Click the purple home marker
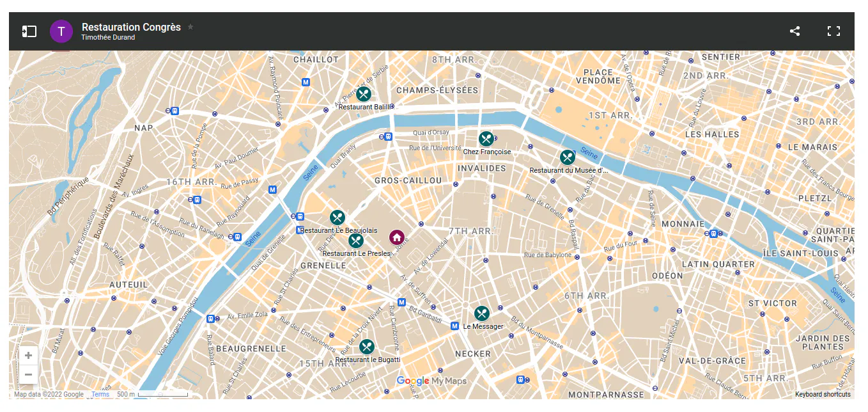The width and height of the screenshot is (868, 412). pyautogui.click(x=397, y=237)
